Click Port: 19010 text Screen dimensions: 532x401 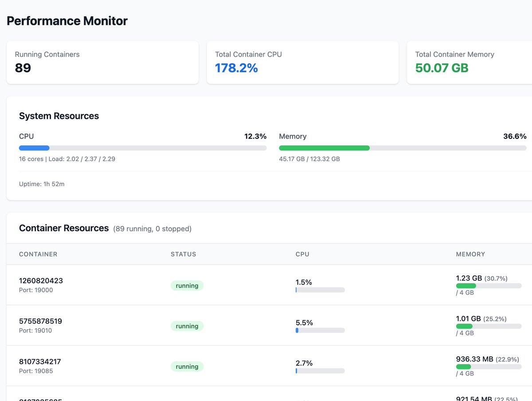tap(35, 331)
